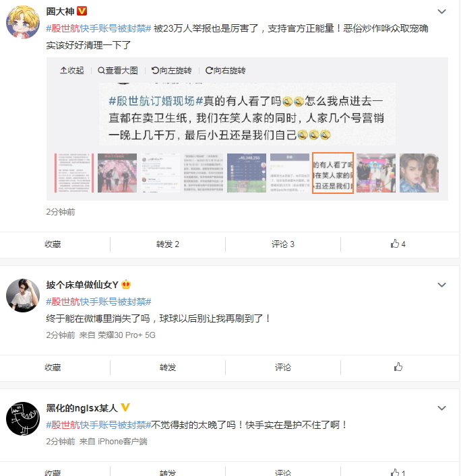This screenshot has height=476, width=461.
Task: View large image via 查看大图
Action: tap(118, 71)
